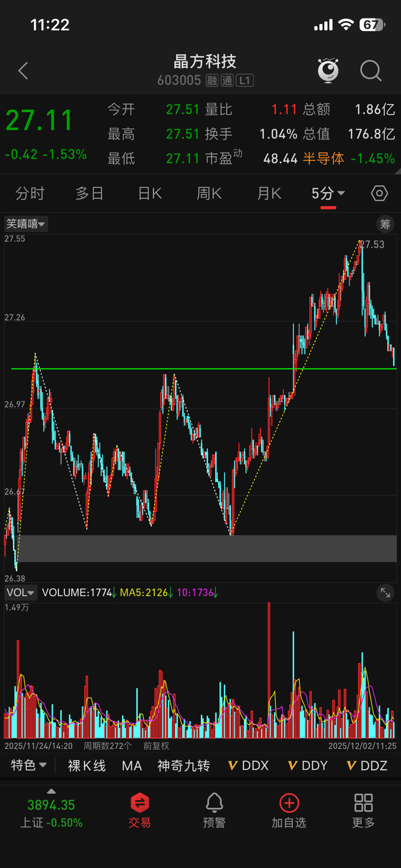Switch to the 日K tab
401x868 pixels.
150,194
